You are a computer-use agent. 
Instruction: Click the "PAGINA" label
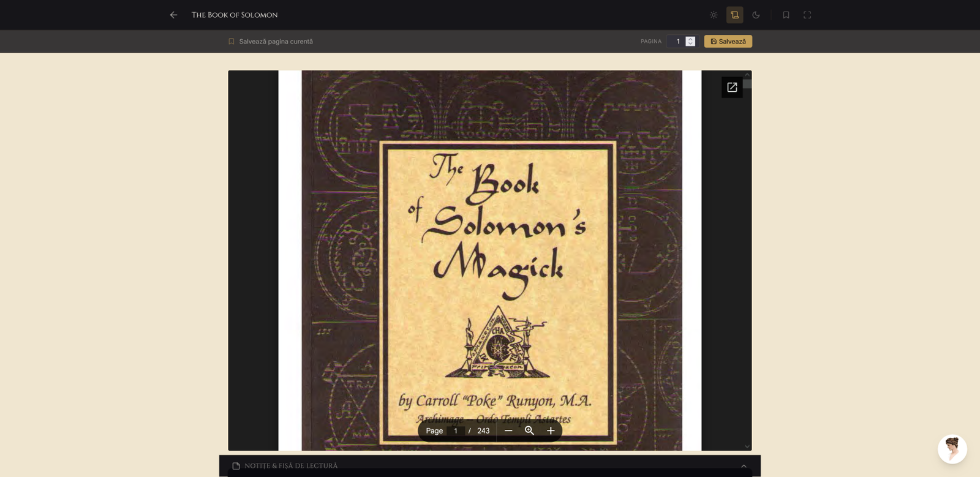(x=651, y=42)
